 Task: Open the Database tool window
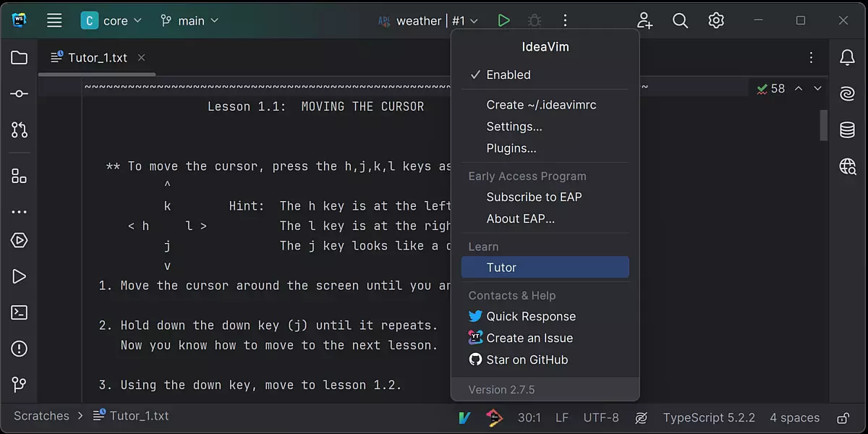click(847, 130)
